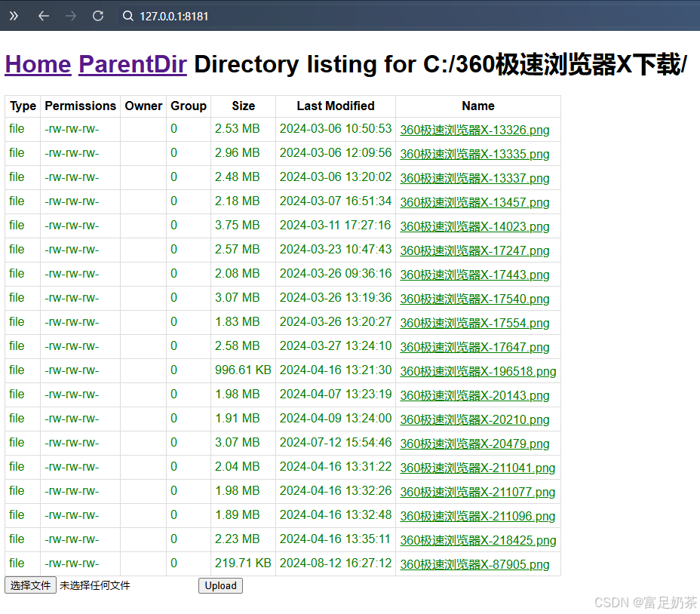Click the Last Modified column header
700x614 pixels.
point(336,106)
